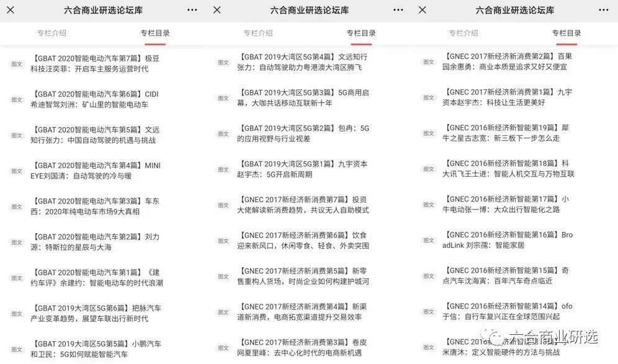Click 图文 icon beside 大湾区5G第2篇 包冉 article
The image size is (618, 364).
223,134
